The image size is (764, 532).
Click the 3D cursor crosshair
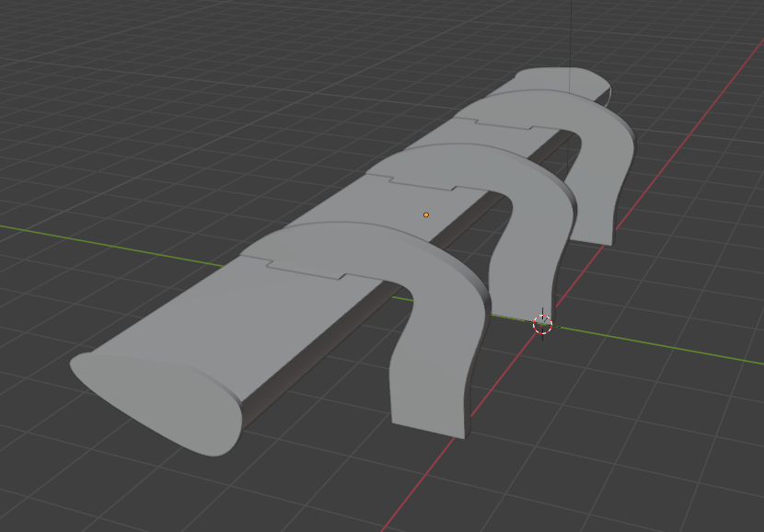coord(543,324)
